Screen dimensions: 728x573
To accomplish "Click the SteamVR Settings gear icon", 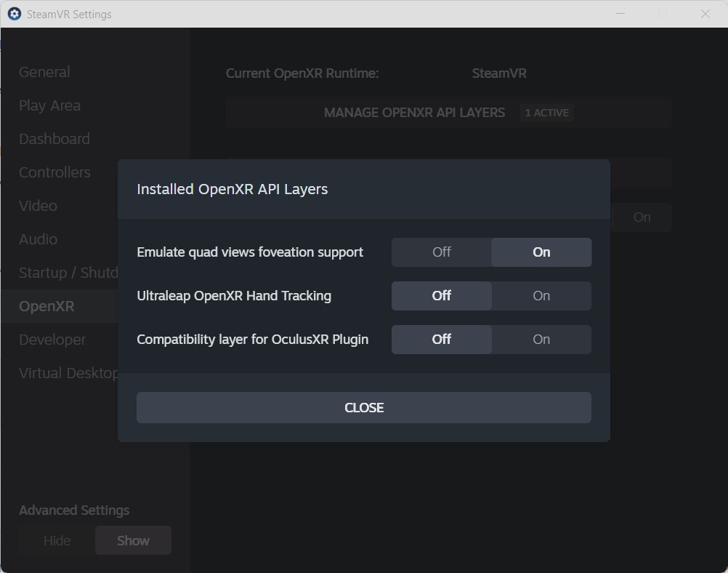I will [x=15, y=14].
